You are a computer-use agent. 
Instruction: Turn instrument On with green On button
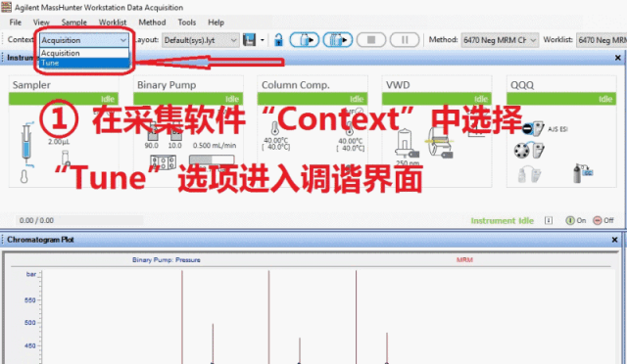pos(576,220)
